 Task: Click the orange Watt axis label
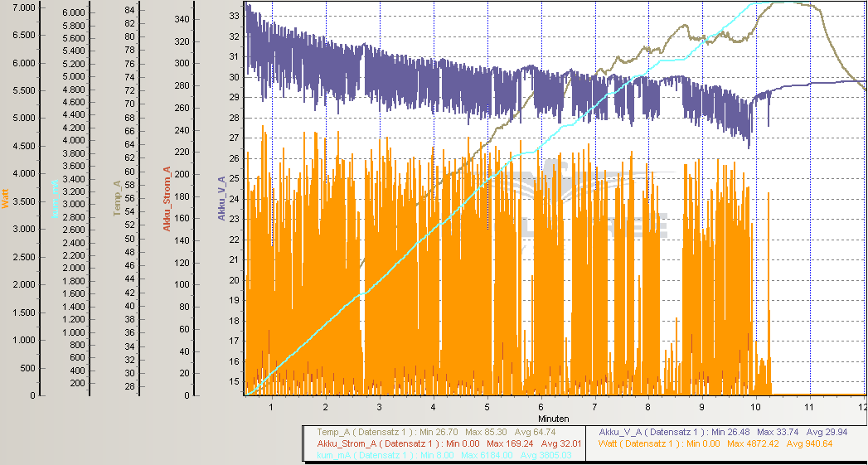tap(6, 200)
